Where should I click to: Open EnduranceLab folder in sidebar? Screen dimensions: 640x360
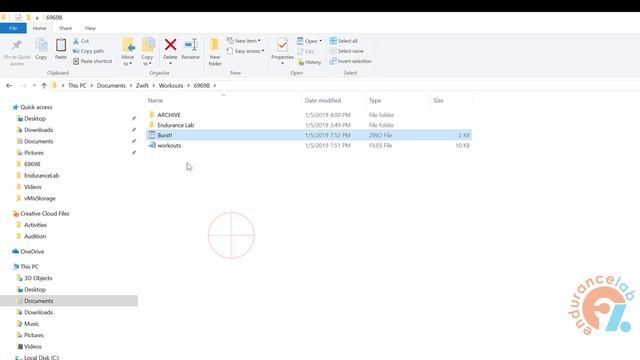coord(38,176)
